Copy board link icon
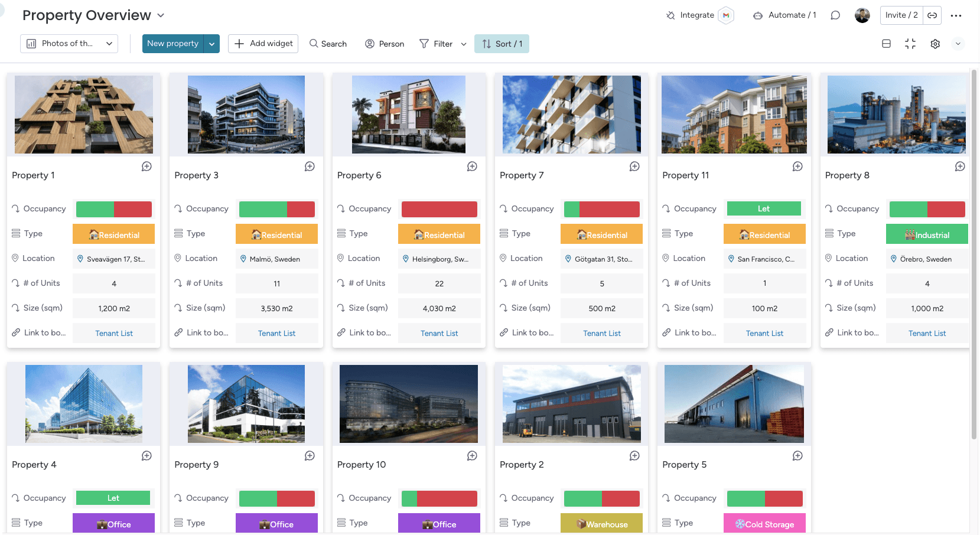 click(932, 15)
